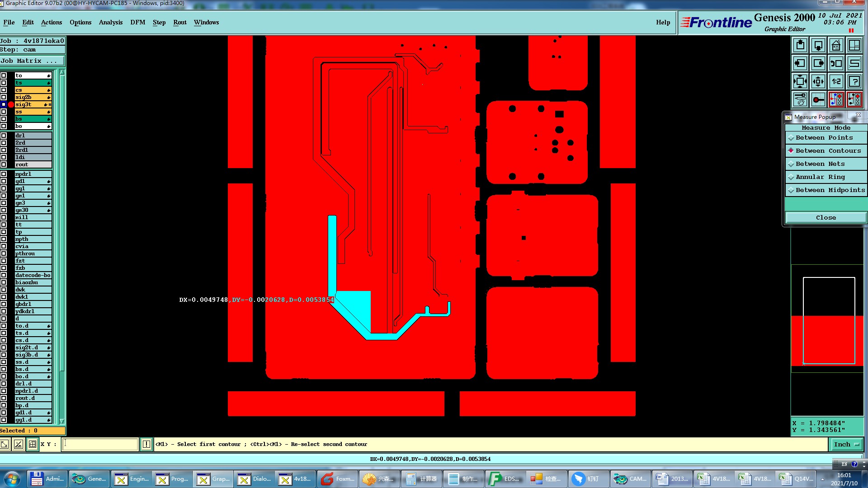Select the gm30 layer row
Screen dimensions: 868x488
(33, 210)
